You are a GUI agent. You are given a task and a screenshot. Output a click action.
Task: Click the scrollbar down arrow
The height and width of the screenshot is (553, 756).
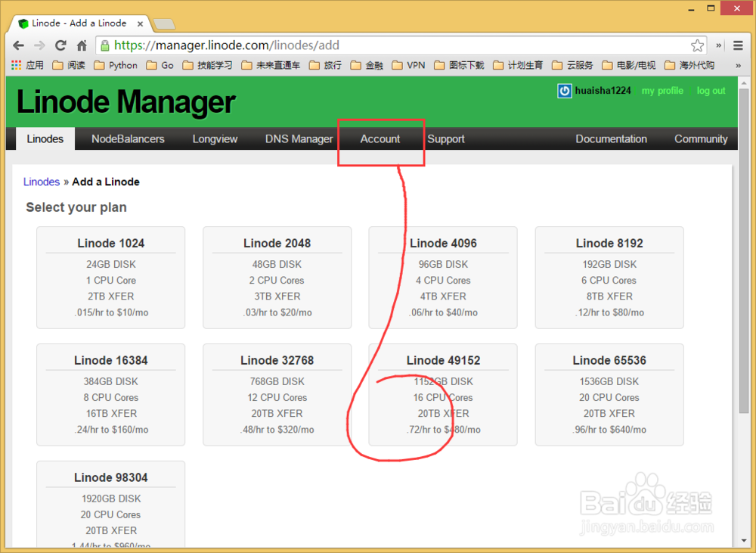pyautogui.click(x=744, y=542)
